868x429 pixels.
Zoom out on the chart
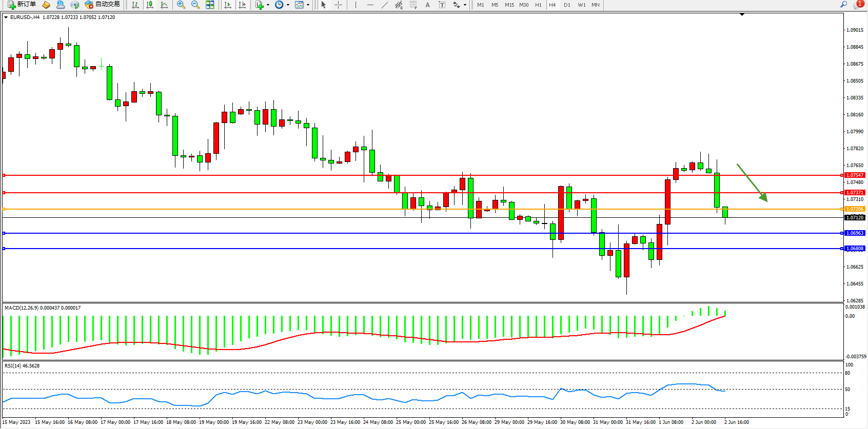pos(195,5)
